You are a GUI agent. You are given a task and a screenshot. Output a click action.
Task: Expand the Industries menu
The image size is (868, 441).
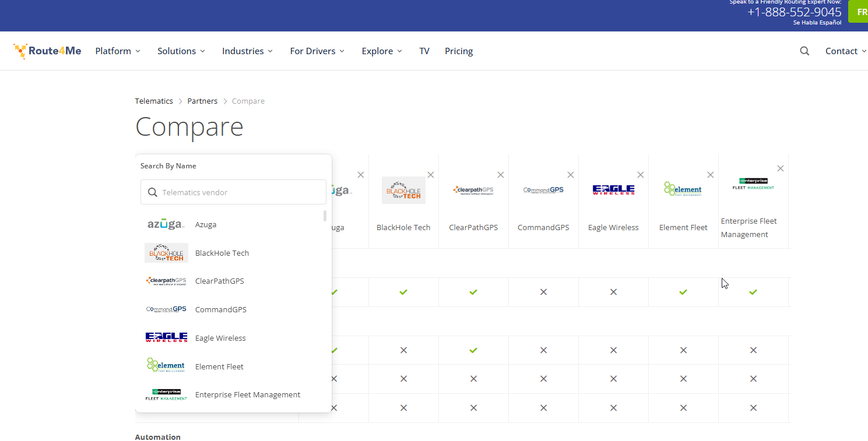247,51
